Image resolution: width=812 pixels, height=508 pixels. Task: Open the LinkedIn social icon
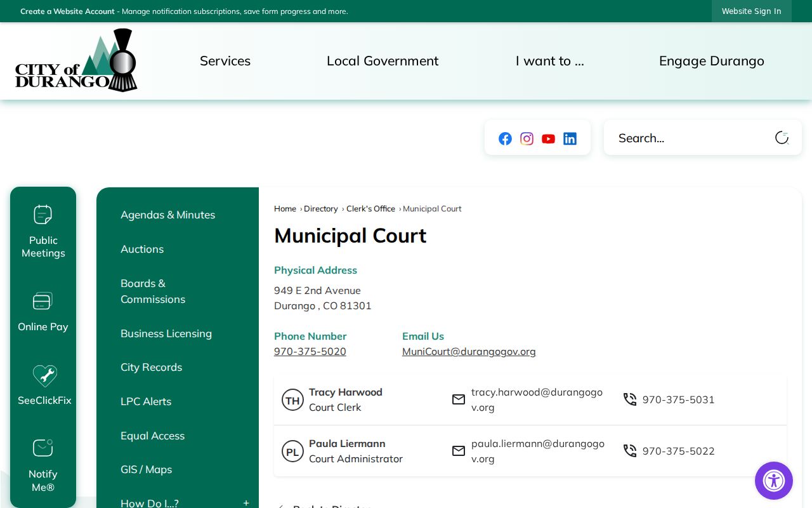click(x=570, y=138)
